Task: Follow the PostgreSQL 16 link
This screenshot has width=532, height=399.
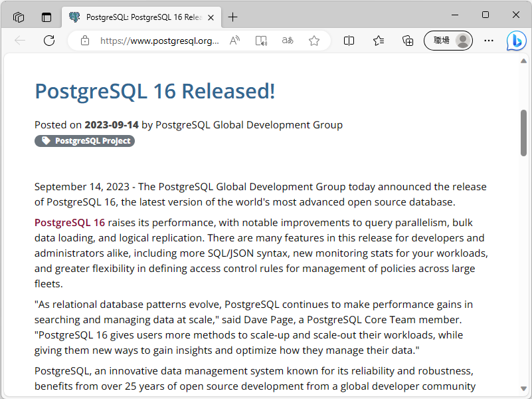Action: point(69,222)
